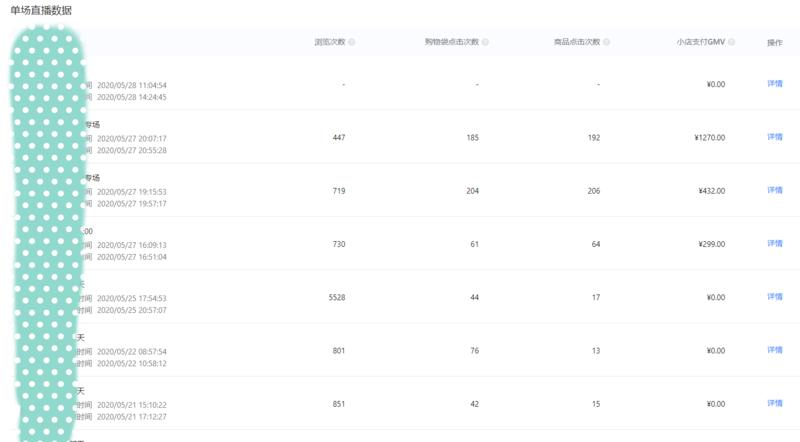View 详情 for the stream with 5528 views
The height and width of the screenshot is (442, 800).
pyautogui.click(x=774, y=297)
